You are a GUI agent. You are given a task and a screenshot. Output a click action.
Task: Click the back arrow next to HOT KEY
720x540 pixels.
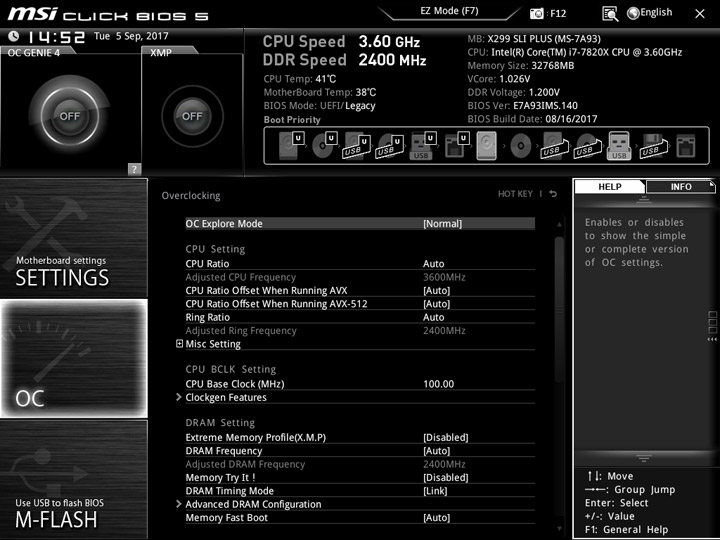point(553,194)
